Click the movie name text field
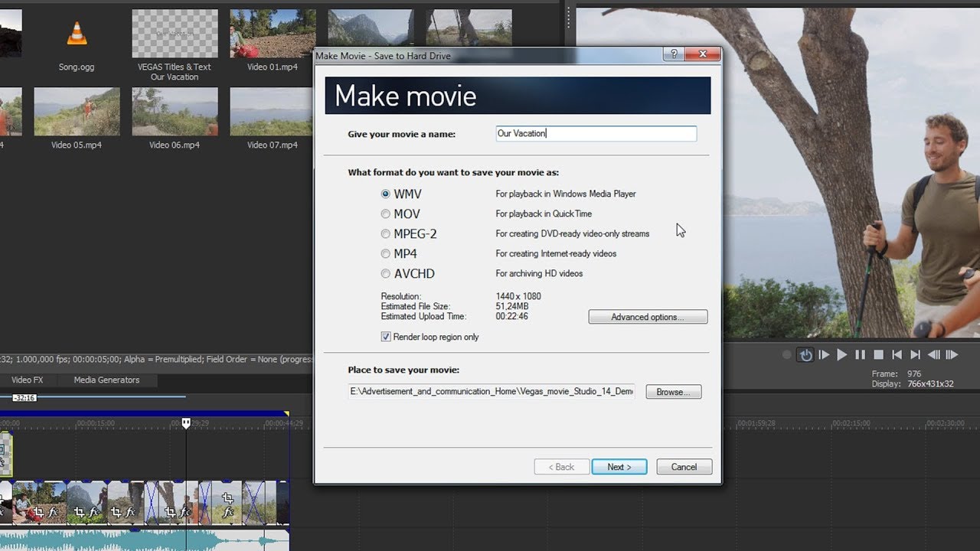Image resolution: width=980 pixels, height=551 pixels. [x=596, y=134]
